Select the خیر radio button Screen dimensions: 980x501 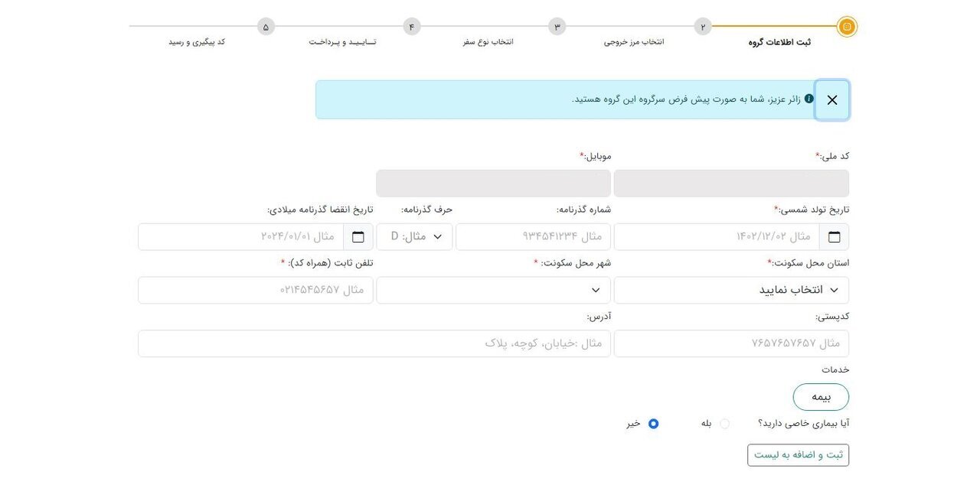653,423
